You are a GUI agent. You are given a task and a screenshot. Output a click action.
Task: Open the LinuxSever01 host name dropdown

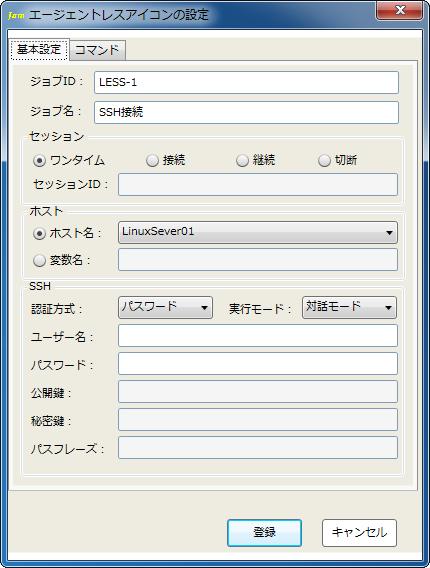[x=258, y=233]
